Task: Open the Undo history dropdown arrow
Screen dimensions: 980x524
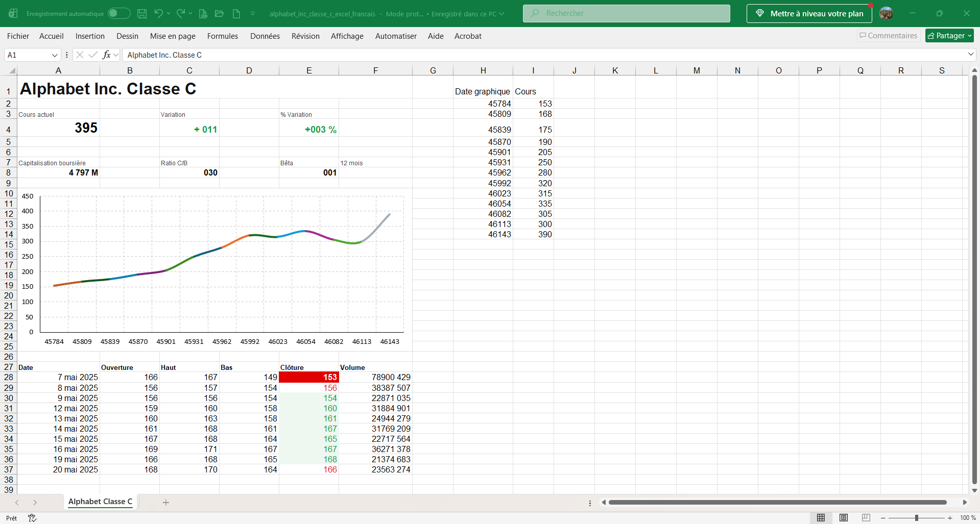Action: (169, 13)
